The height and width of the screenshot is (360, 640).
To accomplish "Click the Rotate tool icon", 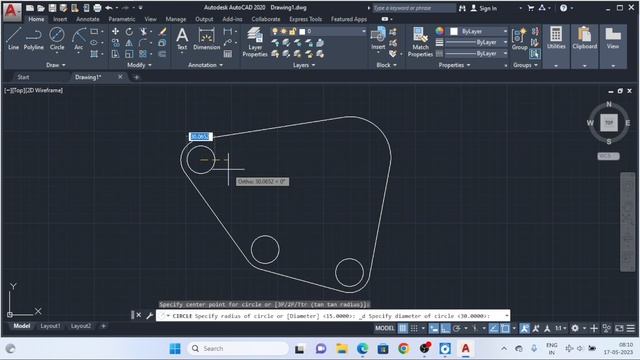I will coord(129,31).
